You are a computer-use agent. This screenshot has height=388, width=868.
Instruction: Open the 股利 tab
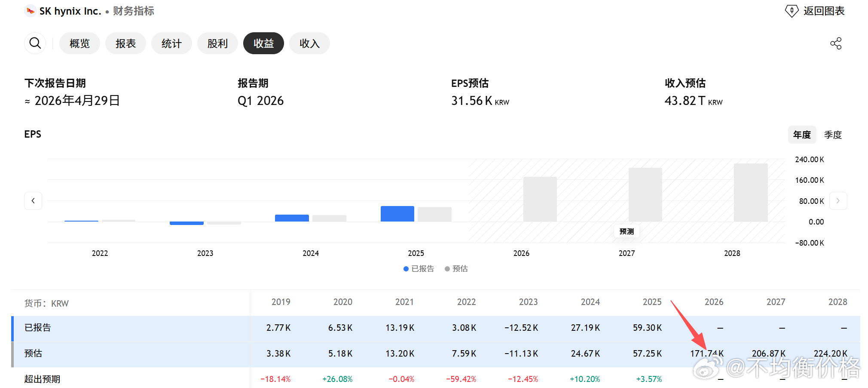[217, 43]
